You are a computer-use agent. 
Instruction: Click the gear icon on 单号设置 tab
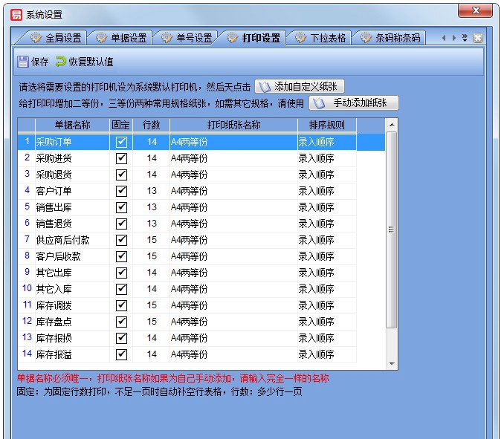click(x=167, y=38)
